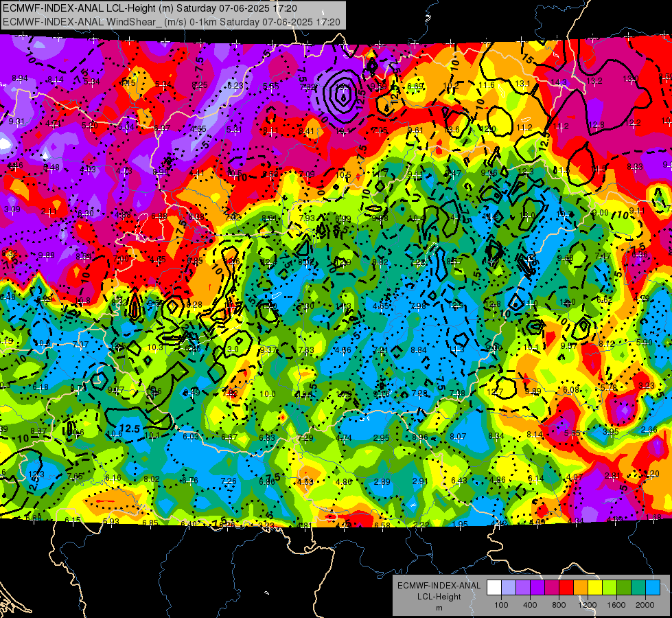Click the wind shear value 6.37
Viewport: 672px width, 618px height.
pos(162,128)
